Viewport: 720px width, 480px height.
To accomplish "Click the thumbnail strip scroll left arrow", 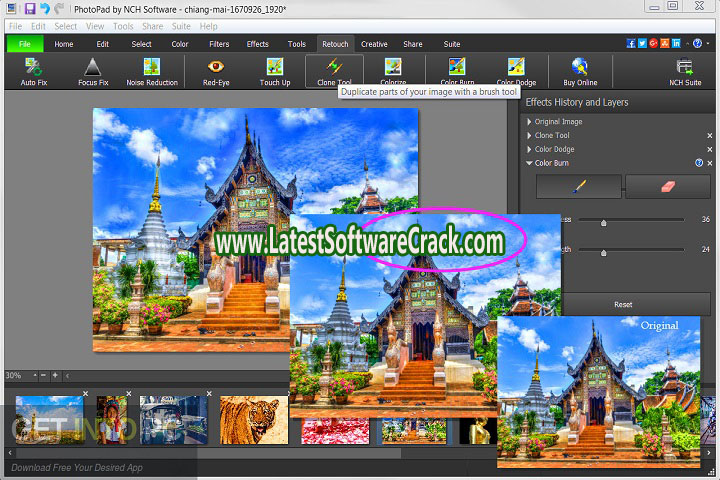I will coord(10,453).
